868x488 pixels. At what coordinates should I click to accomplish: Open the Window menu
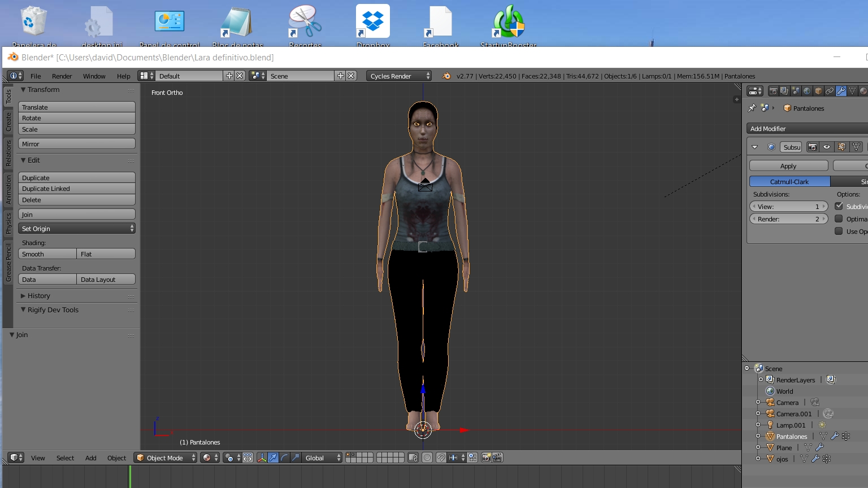94,76
